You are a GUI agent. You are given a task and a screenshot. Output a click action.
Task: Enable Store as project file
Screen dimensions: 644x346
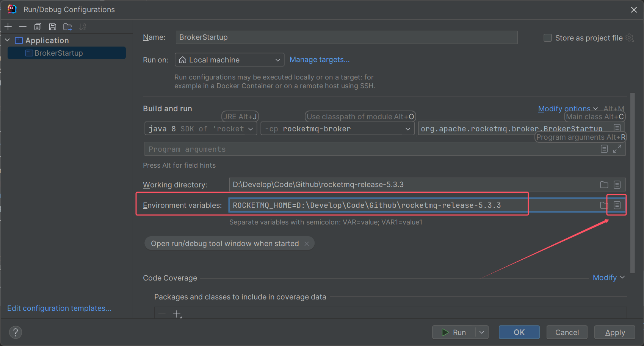point(548,38)
